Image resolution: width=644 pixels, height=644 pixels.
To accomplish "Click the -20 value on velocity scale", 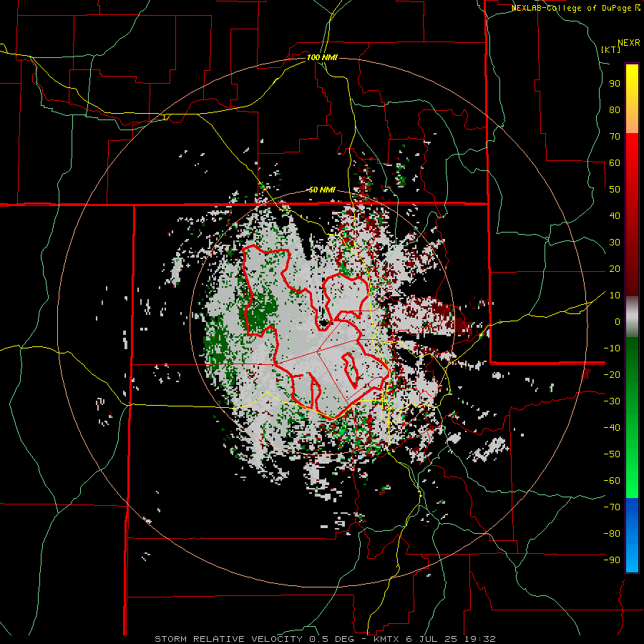I will point(612,374).
